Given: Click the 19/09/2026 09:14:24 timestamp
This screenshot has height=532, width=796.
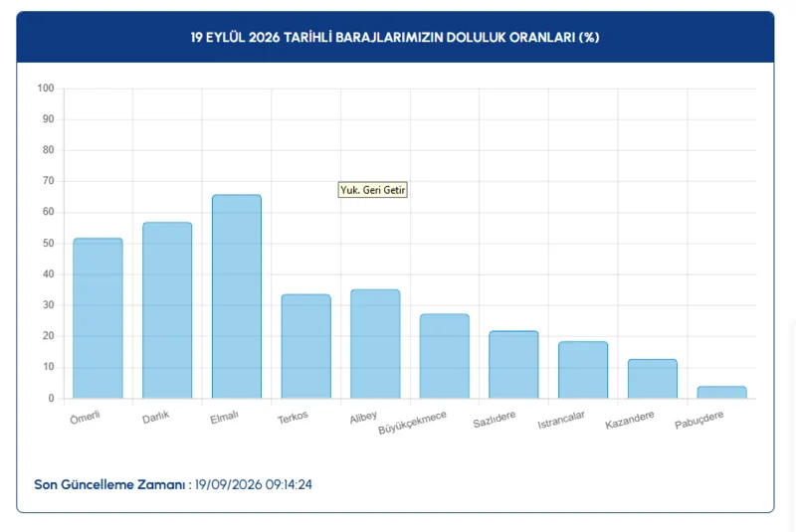Looking at the screenshot, I should click(x=254, y=485).
